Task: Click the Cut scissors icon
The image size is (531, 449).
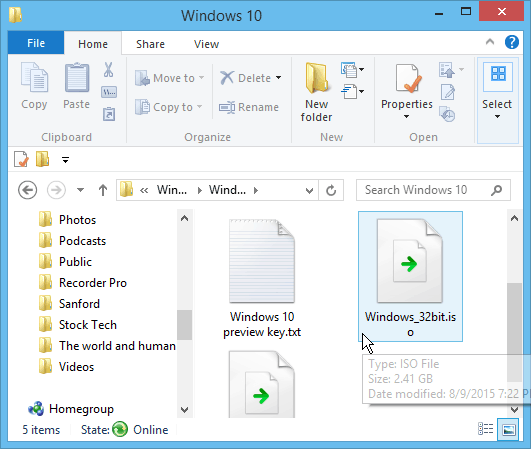Action: coord(108,70)
